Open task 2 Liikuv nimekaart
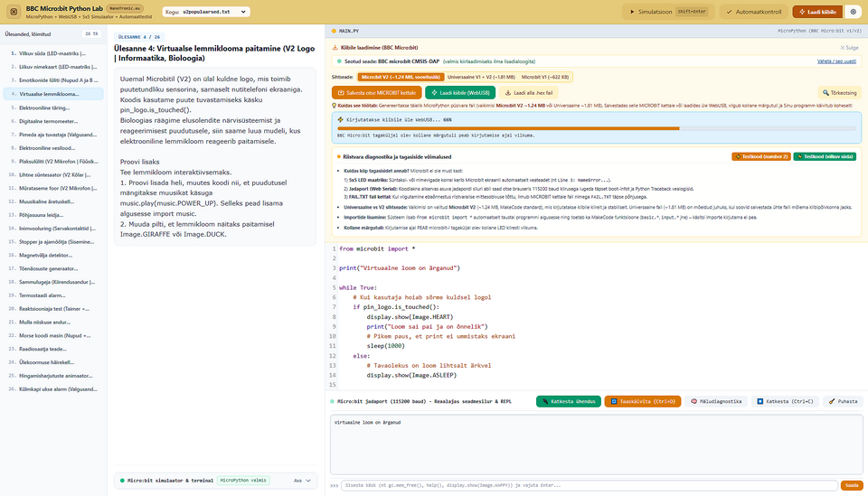The height and width of the screenshot is (496, 868). (x=53, y=67)
